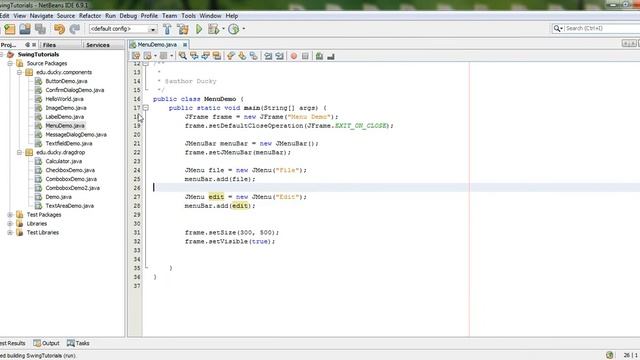Open the Team menu

[x=169, y=16]
